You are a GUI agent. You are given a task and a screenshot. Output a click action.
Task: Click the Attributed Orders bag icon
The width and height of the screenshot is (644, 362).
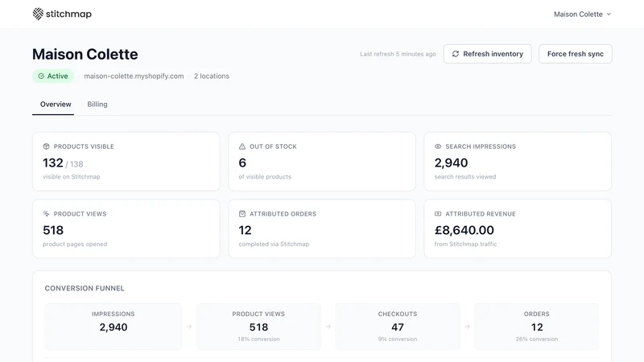pyautogui.click(x=242, y=214)
